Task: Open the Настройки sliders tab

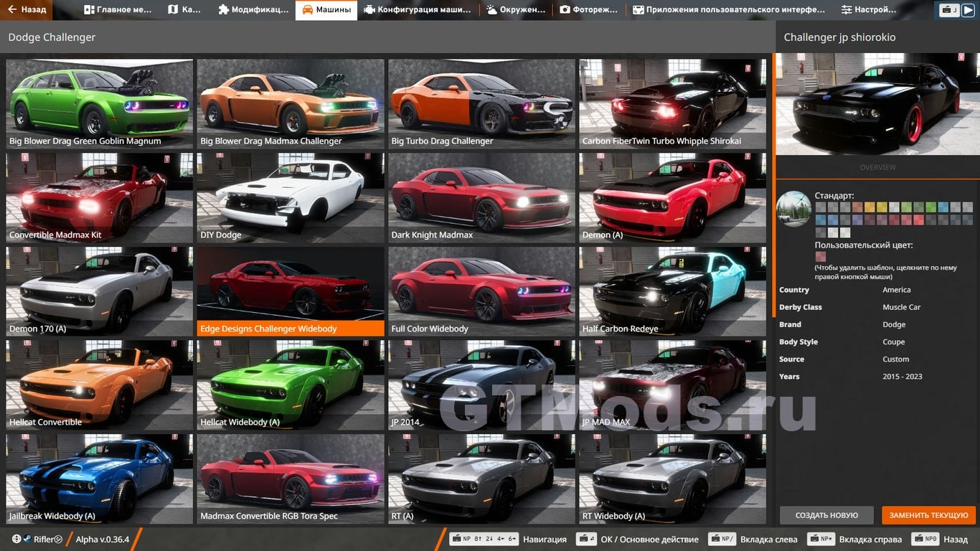Action: pos(869,10)
